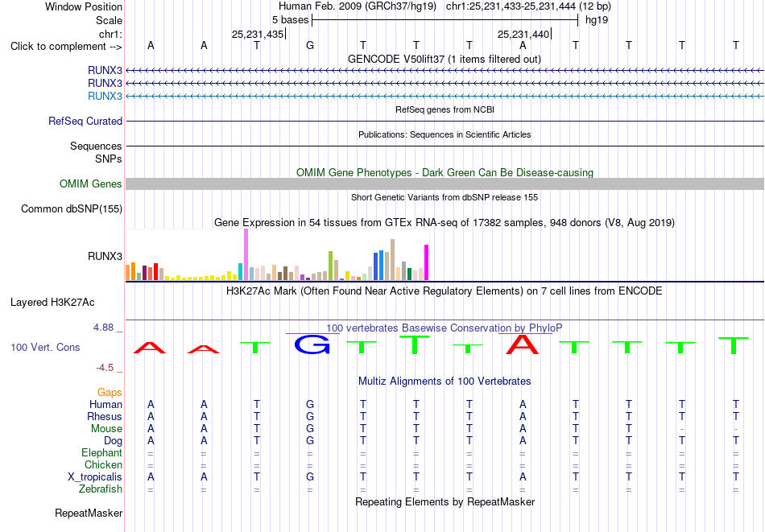Screen dimensions: 765x532
Task: Select the light blue RUNX3 transcript label
Action: [105, 96]
